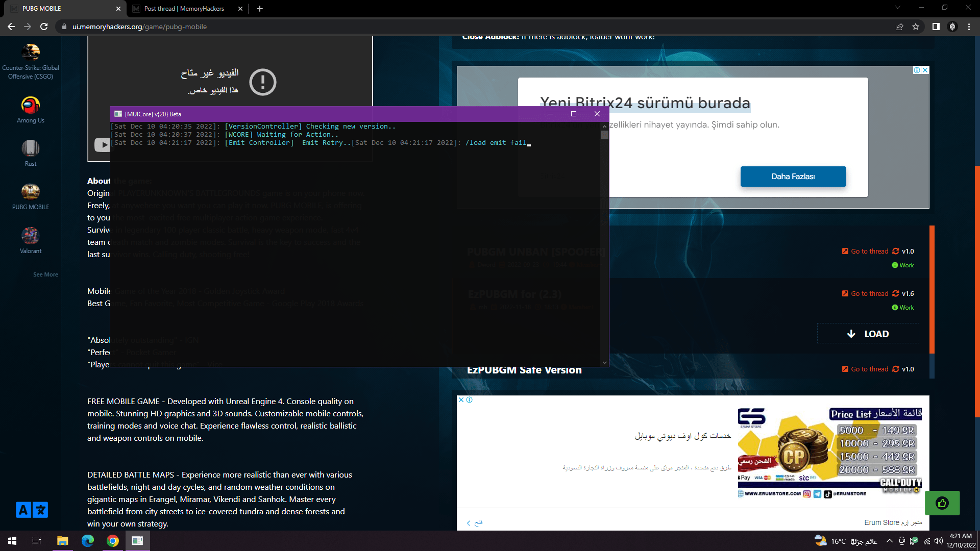Click the See More games link
980x551 pixels.
[45, 274]
